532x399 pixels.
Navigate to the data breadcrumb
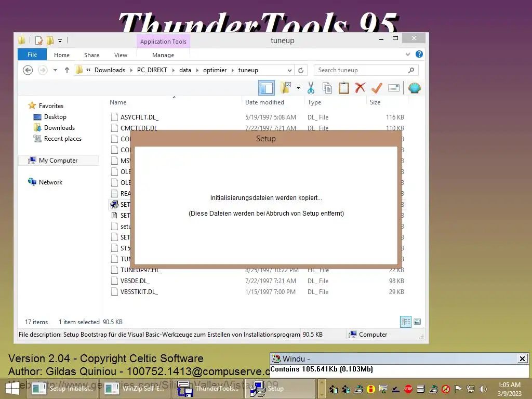(x=185, y=70)
